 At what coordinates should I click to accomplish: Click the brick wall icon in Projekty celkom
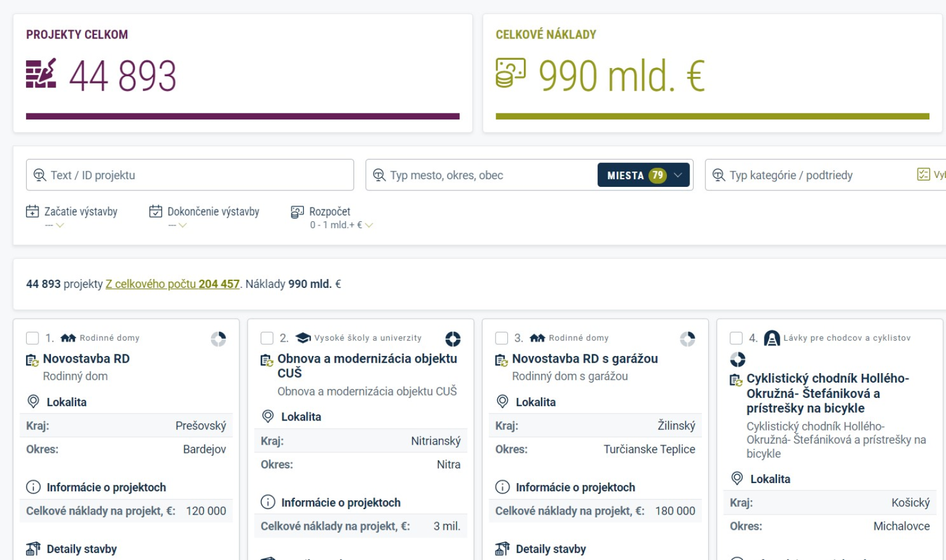click(x=41, y=73)
